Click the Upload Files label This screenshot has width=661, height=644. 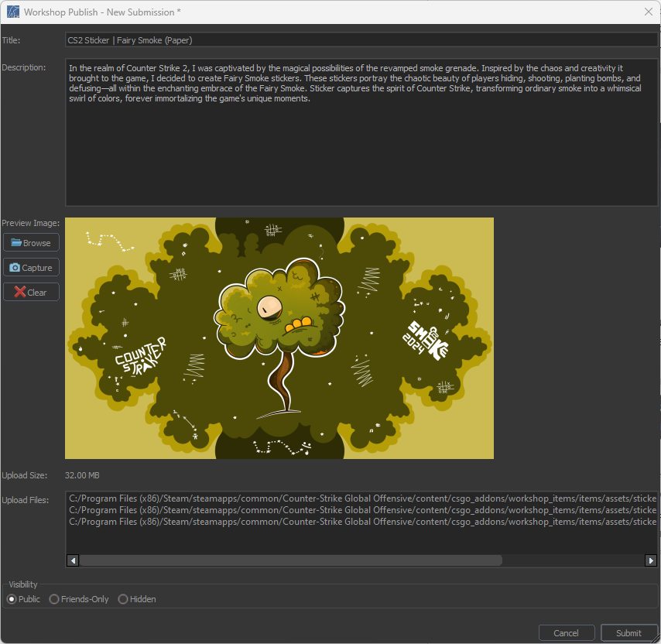click(x=26, y=500)
